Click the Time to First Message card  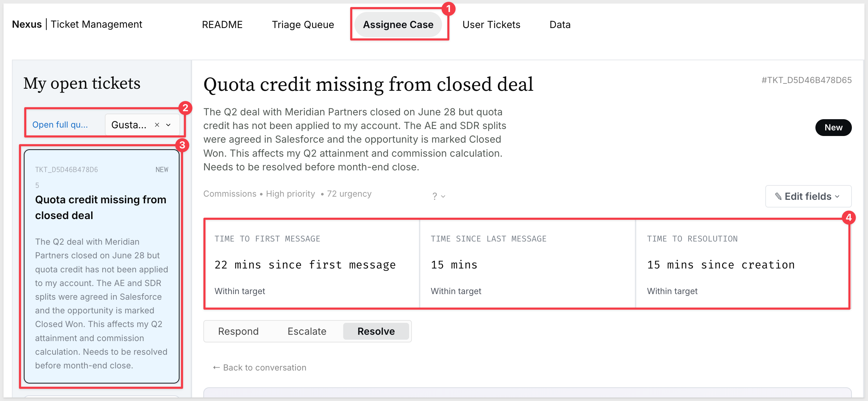click(x=312, y=264)
